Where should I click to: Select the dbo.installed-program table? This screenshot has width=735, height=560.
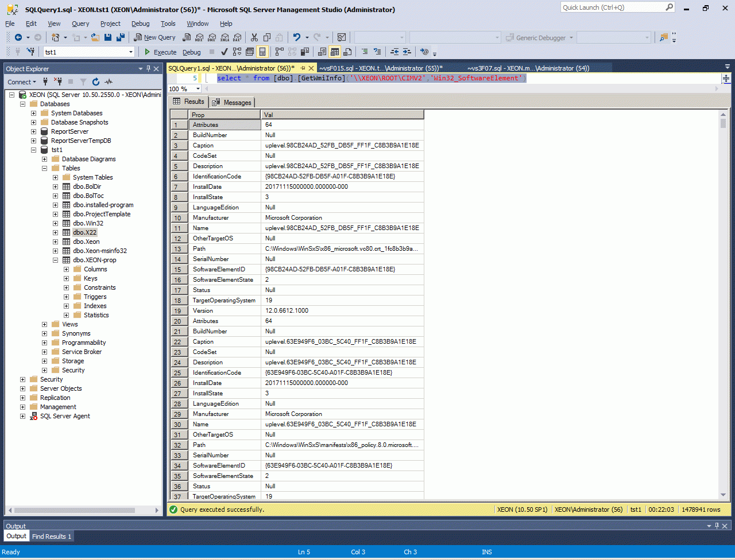tap(103, 205)
